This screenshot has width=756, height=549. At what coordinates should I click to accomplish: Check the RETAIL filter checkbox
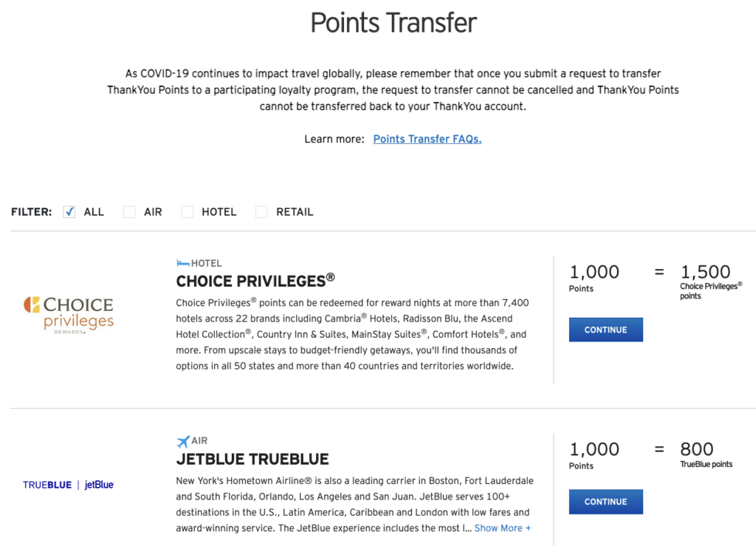pos(261,212)
